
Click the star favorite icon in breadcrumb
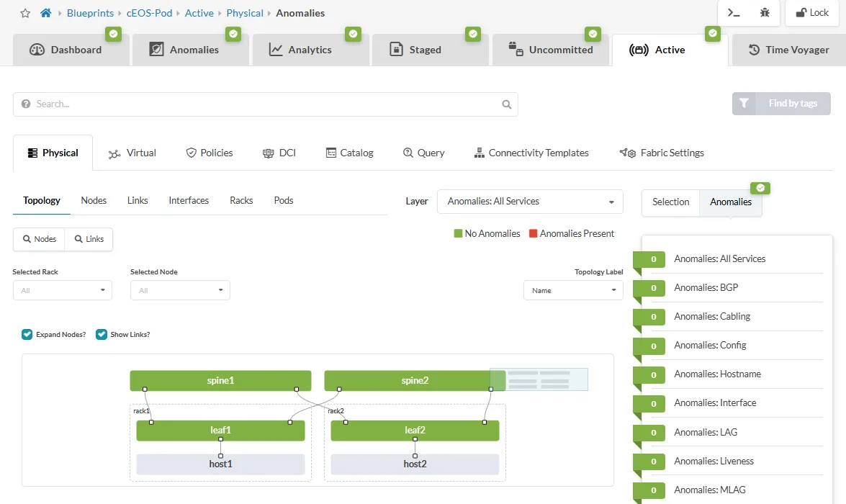click(25, 13)
